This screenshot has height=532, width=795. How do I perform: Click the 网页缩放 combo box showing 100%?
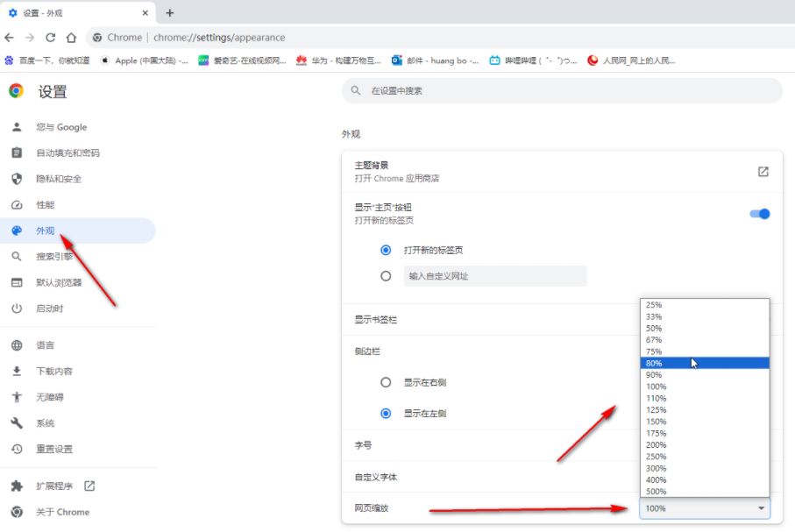coord(705,508)
